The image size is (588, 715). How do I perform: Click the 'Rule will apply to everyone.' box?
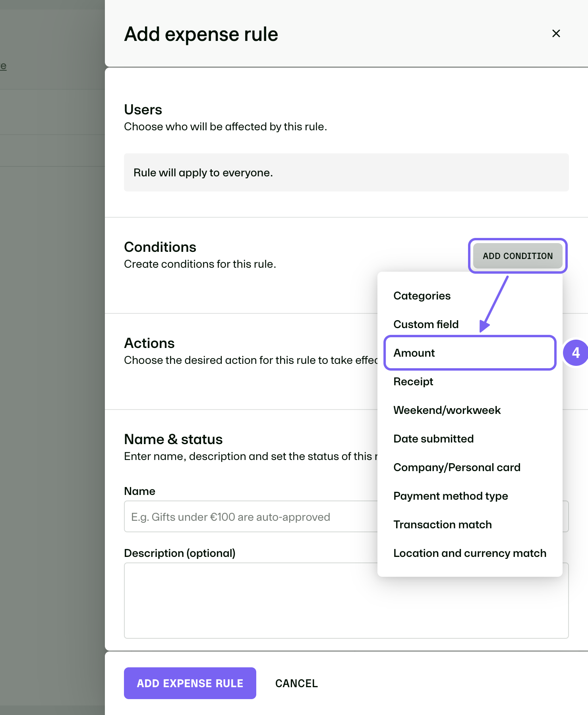pyautogui.click(x=346, y=172)
